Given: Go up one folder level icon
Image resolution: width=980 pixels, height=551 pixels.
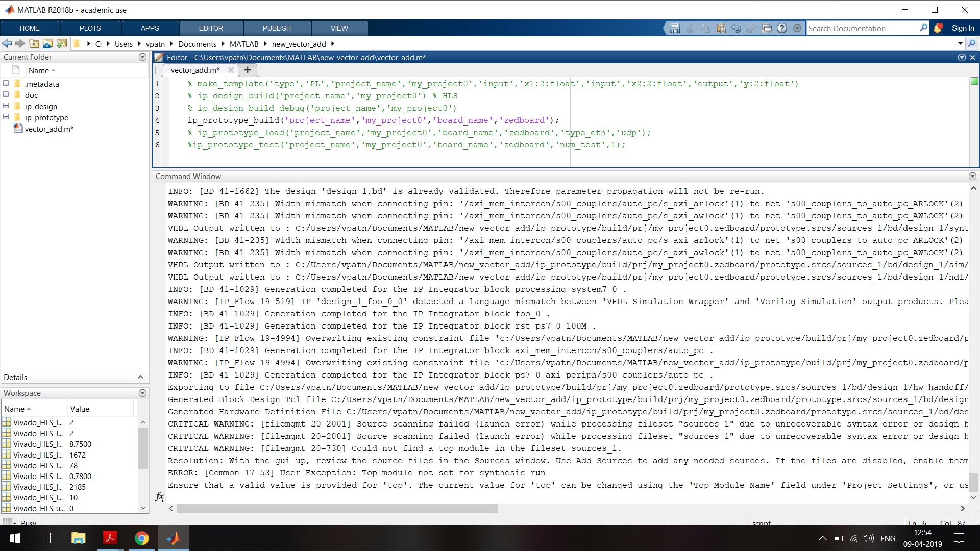Looking at the screenshot, I should pos(34,44).
